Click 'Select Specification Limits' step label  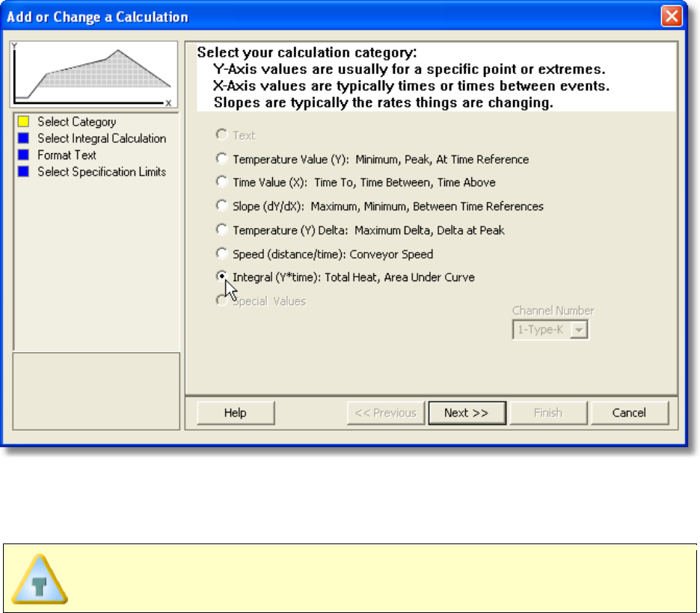click(x=102, y=172)
